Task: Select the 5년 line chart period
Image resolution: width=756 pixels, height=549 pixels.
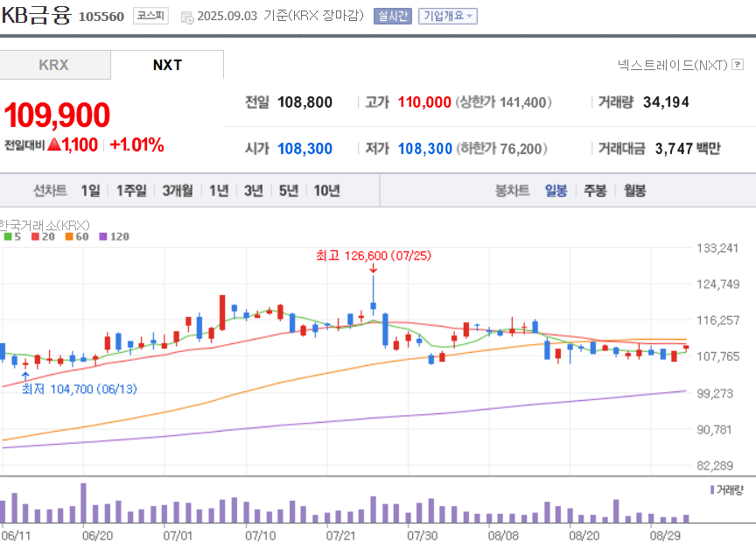Action: [x=289, y=191]
